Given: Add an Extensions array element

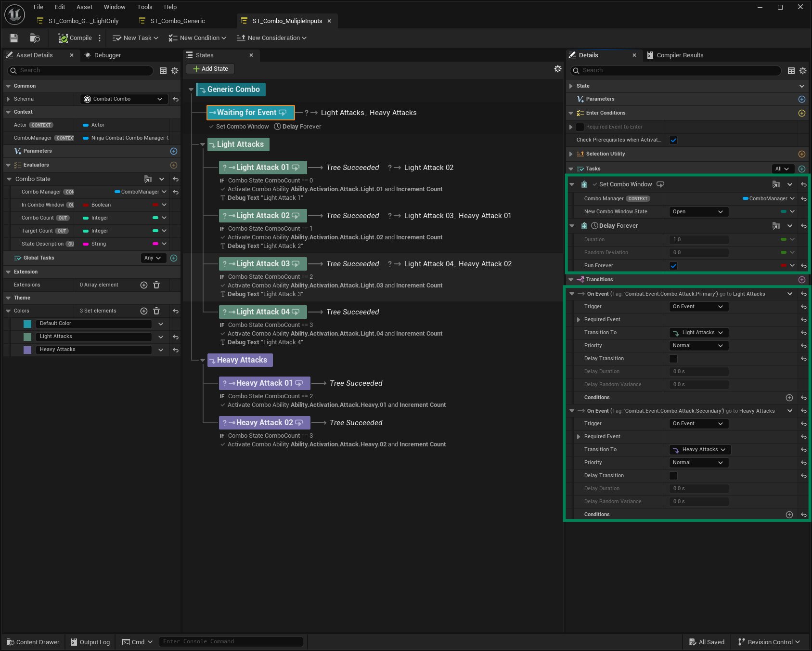Looking at the screenshot, I should [144, 285].
